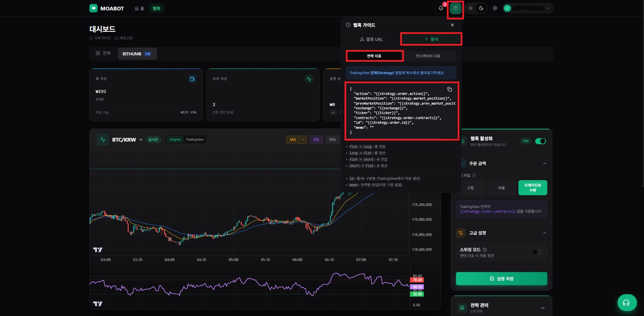Select the 전략 지표 sub-tab
The width and height of the screenshot is (644, 316).
[x=374, y=56]
